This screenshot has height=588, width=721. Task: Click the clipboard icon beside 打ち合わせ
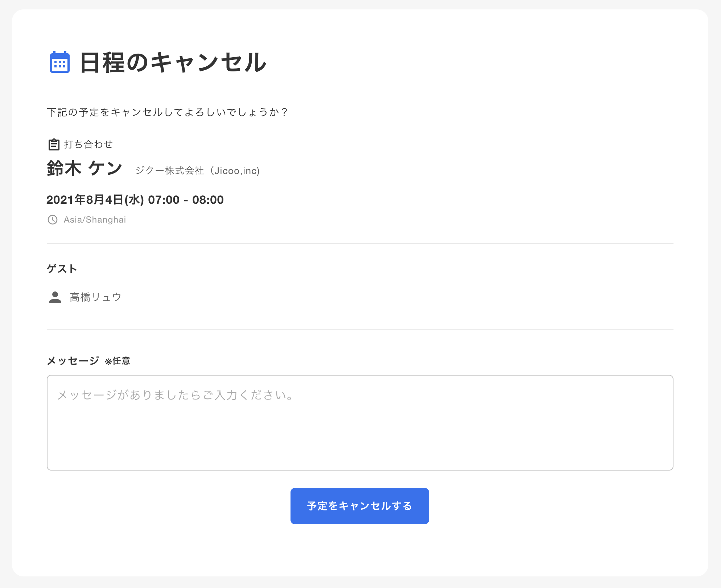point(54,144)
